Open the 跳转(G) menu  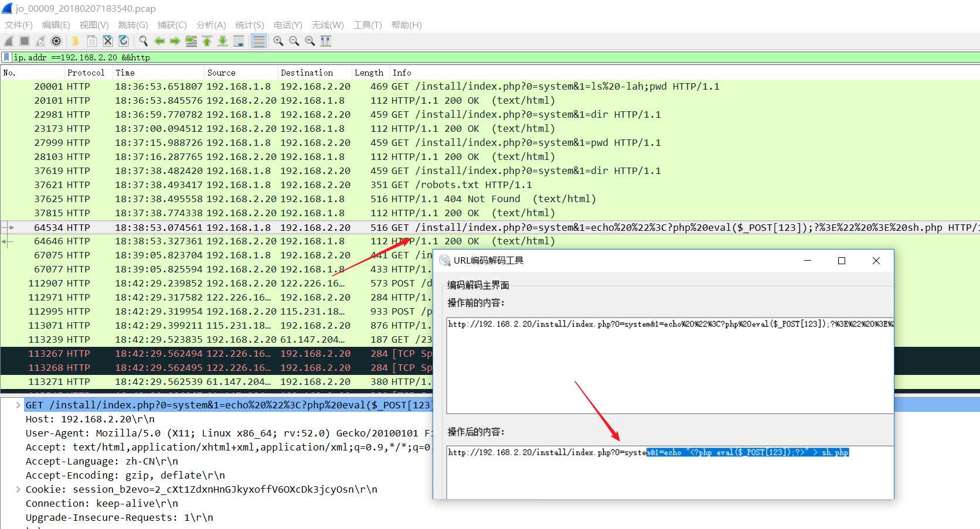(x=133, y=25)
